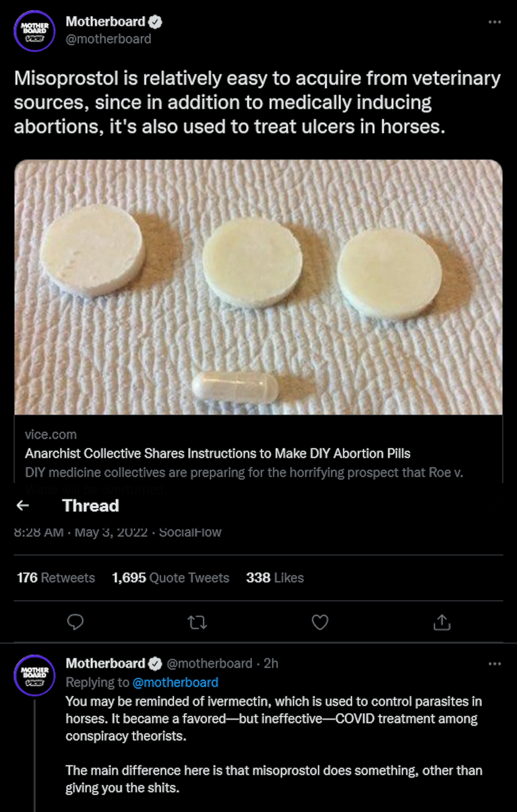Go back using the Thread arrow

coord(23,505)
